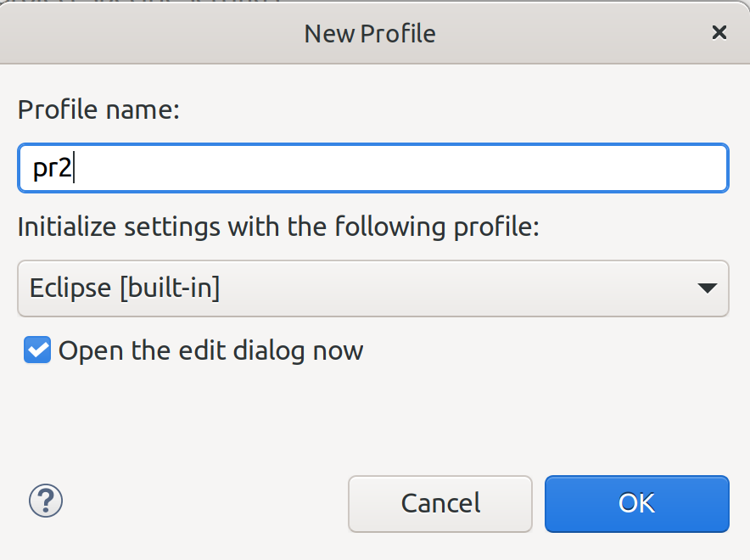Uncheck the blue checkmark box
The height and width of the screenshot is (560, 750).
tap(37, 350)
